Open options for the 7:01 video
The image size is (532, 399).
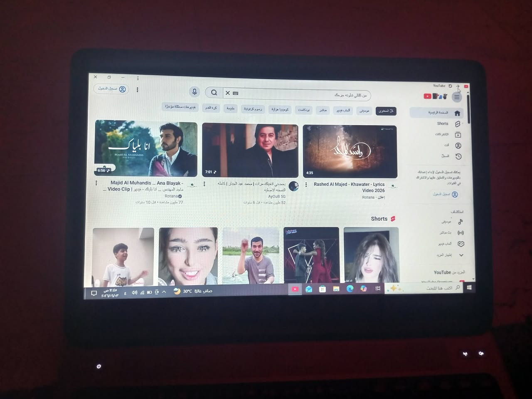(x=204, y=184)
